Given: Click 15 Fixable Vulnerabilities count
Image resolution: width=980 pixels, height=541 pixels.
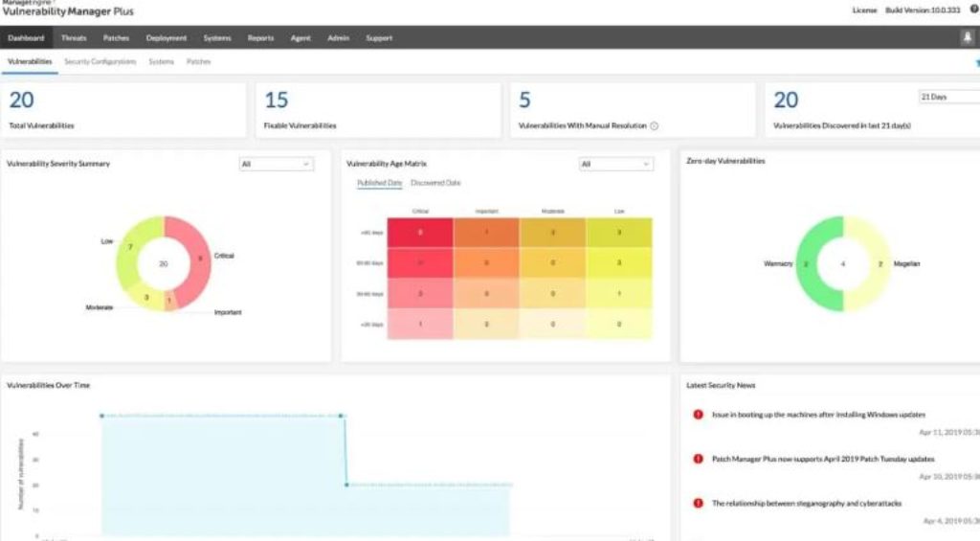Looking at the screenshot, I should 277,101.
